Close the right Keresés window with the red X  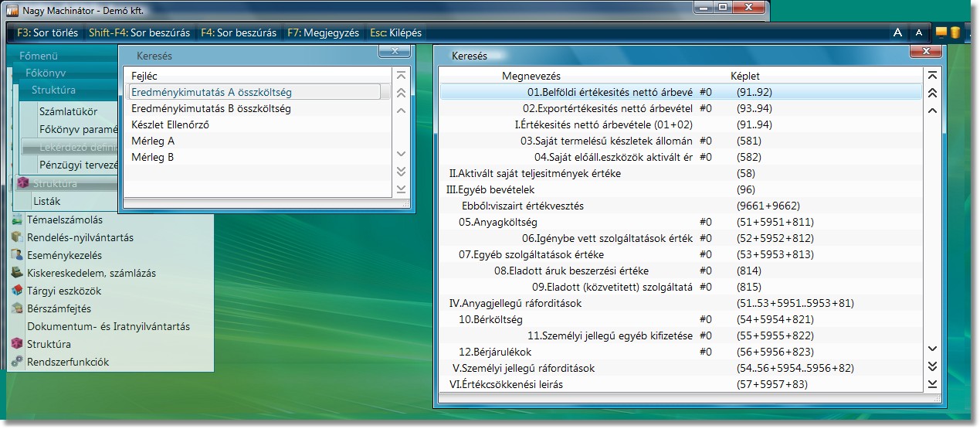(927, 51)
